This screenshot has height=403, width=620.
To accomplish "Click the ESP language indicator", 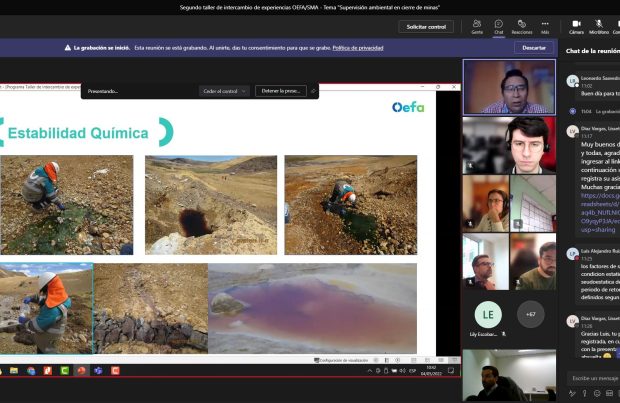I will pos(412,371).
